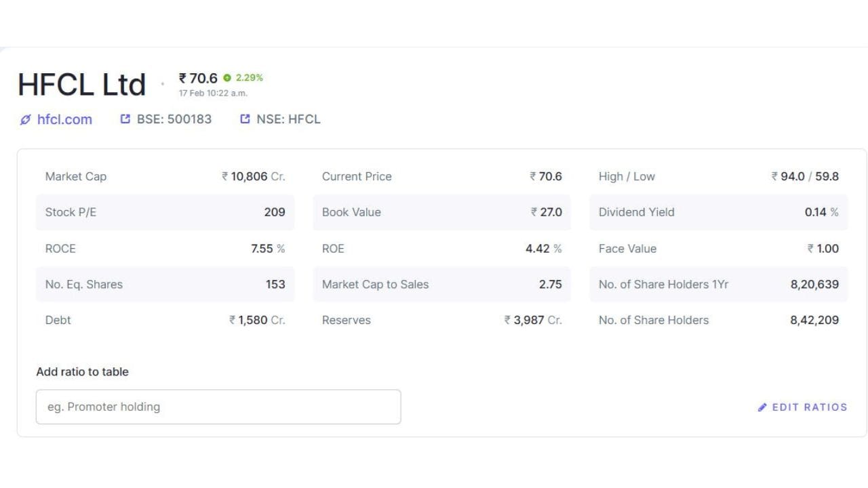Viewport: 868px width, 488px height.
Task: Select the Stock P/E value 209
Action: click(275, 212)
